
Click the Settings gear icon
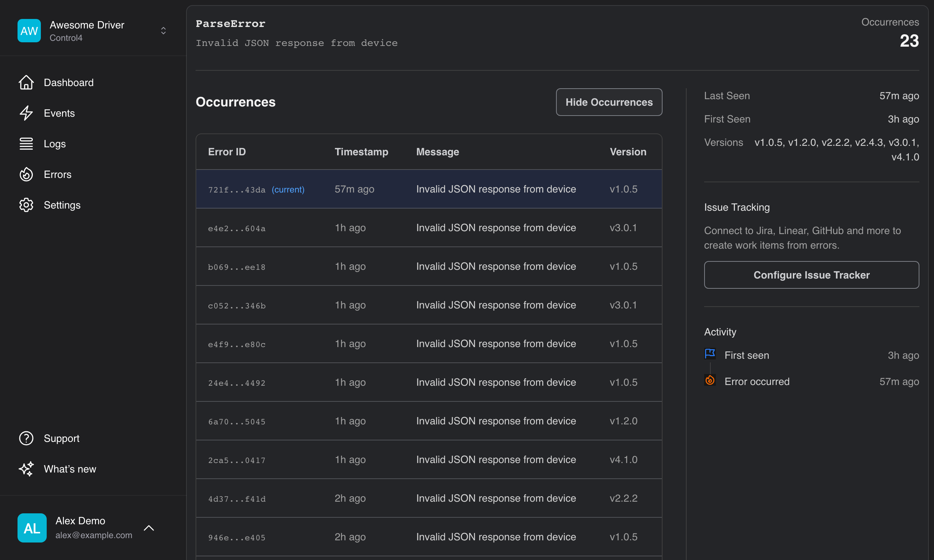pyautogui.click(x=26, y=205)
